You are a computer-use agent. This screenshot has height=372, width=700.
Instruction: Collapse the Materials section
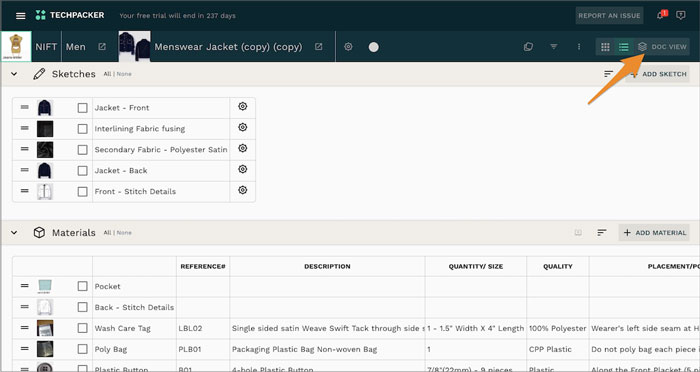pyautogui.click(x=14, y=233)
